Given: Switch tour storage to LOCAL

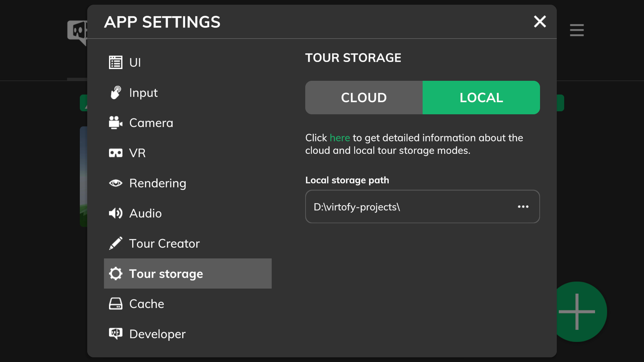Looking at the screenshot, I should [x=481, y=97].
